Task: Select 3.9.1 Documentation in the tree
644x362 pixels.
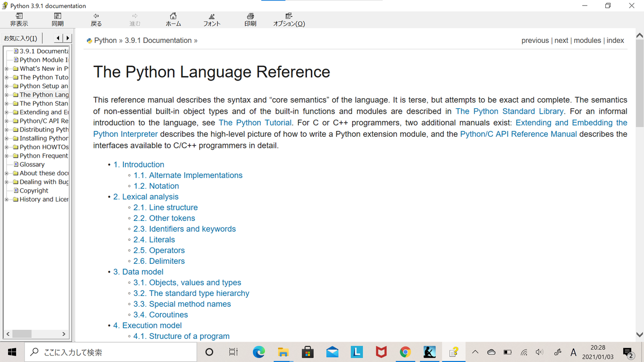Action: (x=44, y=51)
